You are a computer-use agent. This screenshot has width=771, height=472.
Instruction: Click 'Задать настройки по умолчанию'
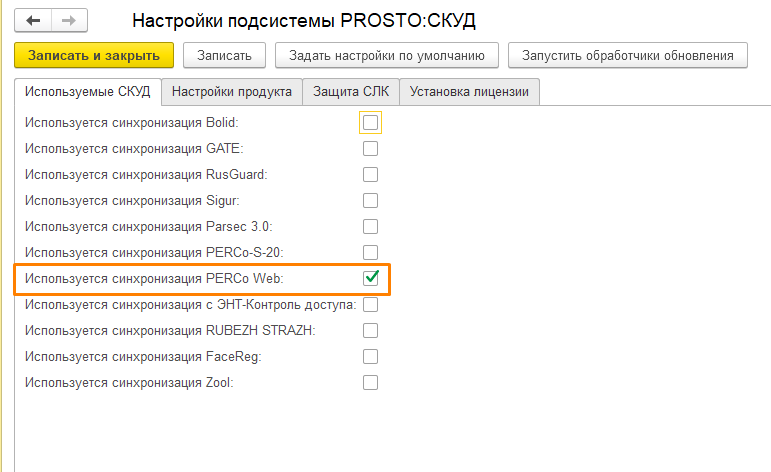point(386,55)
